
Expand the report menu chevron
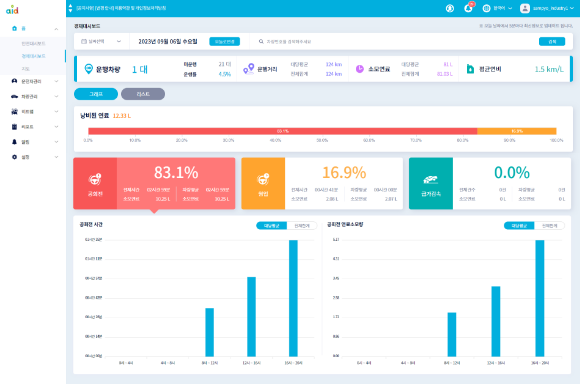click(56, 127)
